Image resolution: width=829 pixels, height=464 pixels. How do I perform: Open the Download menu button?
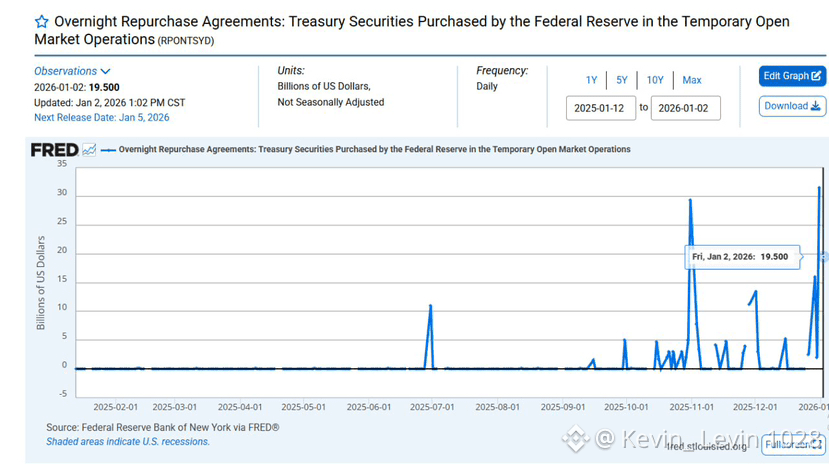(x=792, y=106)
